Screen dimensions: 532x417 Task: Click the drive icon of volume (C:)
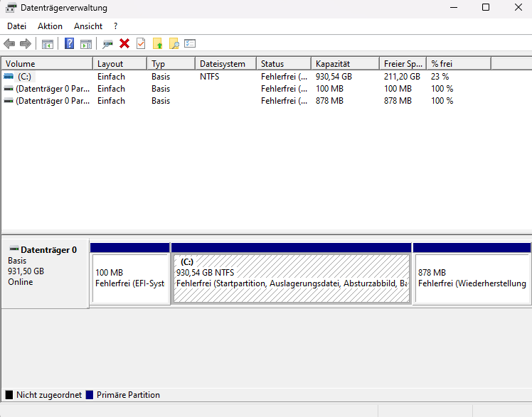pyautogui.click(x=9, y=77)
